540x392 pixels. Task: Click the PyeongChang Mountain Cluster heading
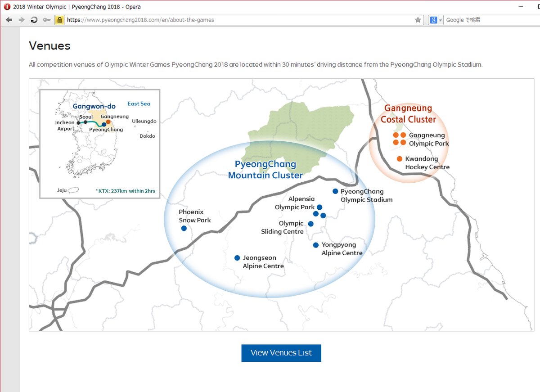coord(265,170)
